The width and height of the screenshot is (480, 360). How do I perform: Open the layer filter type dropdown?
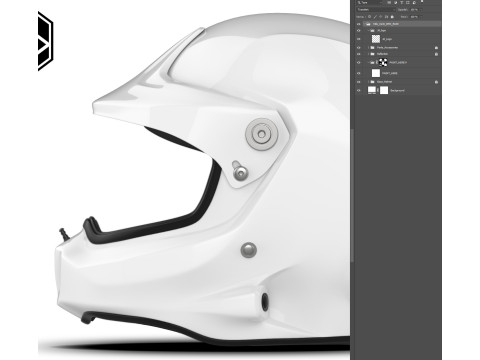click(369, 3)
